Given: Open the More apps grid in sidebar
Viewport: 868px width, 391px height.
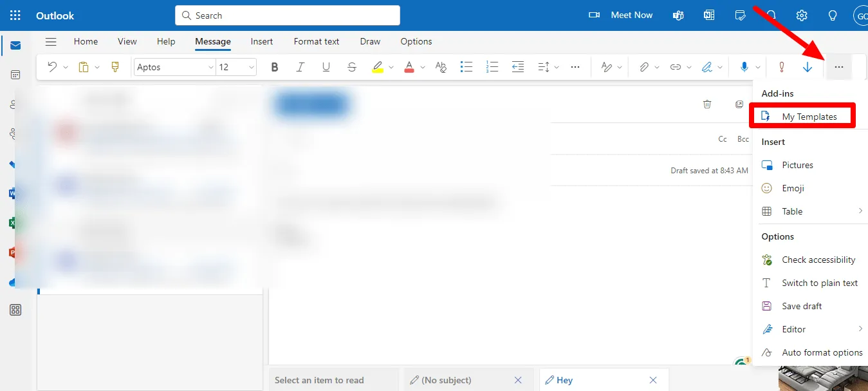Looking at the screenshot, I should coord(15,310).
